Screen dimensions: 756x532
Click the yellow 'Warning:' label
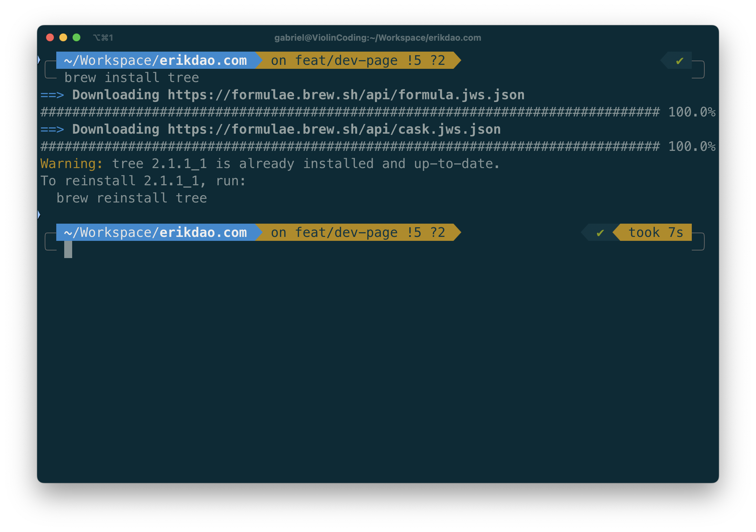coord(71,164)
